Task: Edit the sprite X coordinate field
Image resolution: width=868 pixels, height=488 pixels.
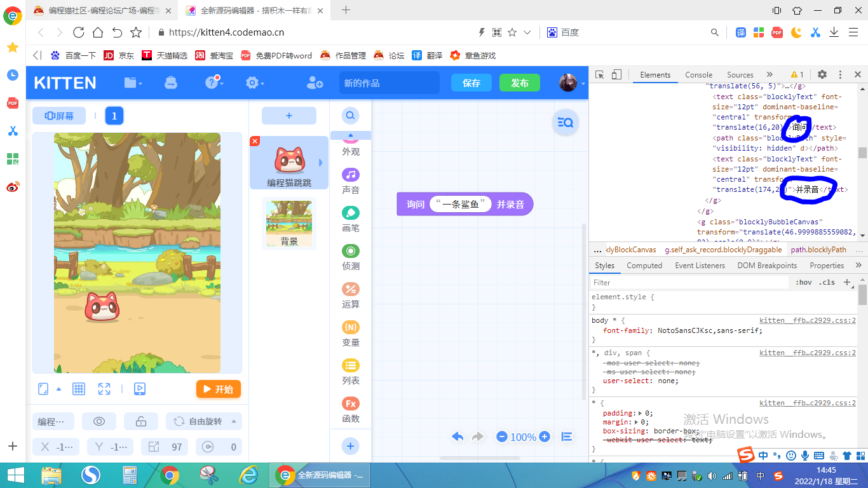Action: click(56, 447)
